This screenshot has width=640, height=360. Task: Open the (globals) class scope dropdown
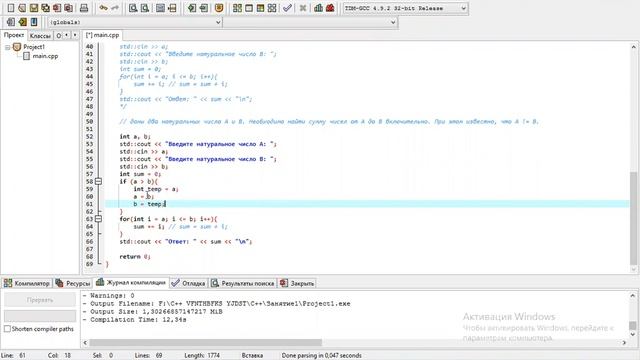[x=218, y=22]
